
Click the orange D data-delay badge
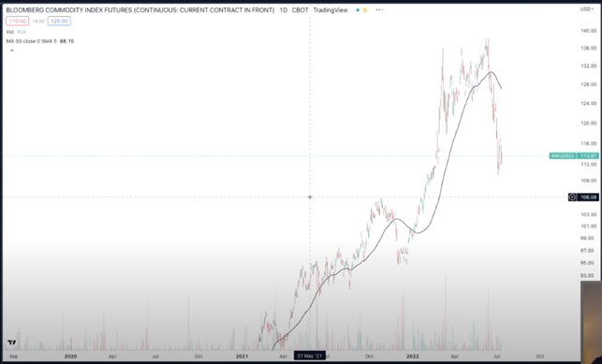tap(365, 10)
